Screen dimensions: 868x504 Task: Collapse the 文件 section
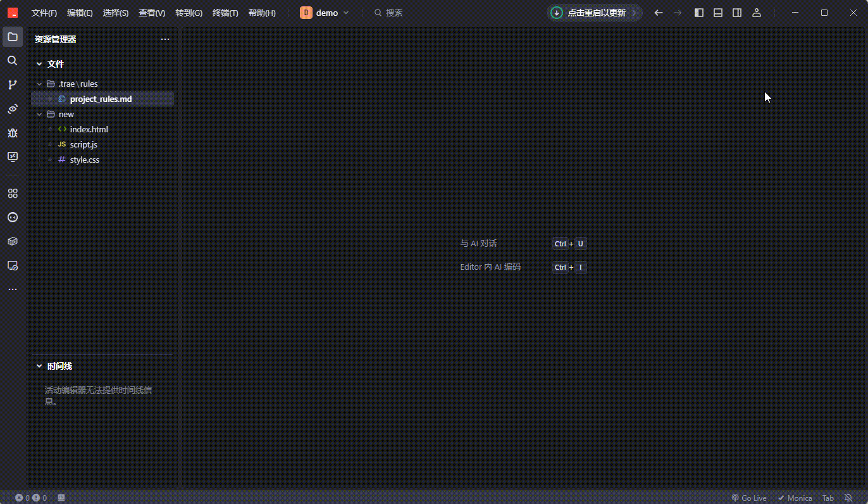click(39, 64)
